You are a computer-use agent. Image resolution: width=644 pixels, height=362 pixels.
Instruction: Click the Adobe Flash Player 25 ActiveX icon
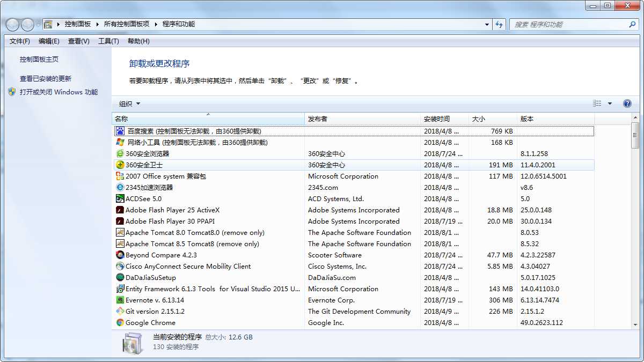point(120,210)
